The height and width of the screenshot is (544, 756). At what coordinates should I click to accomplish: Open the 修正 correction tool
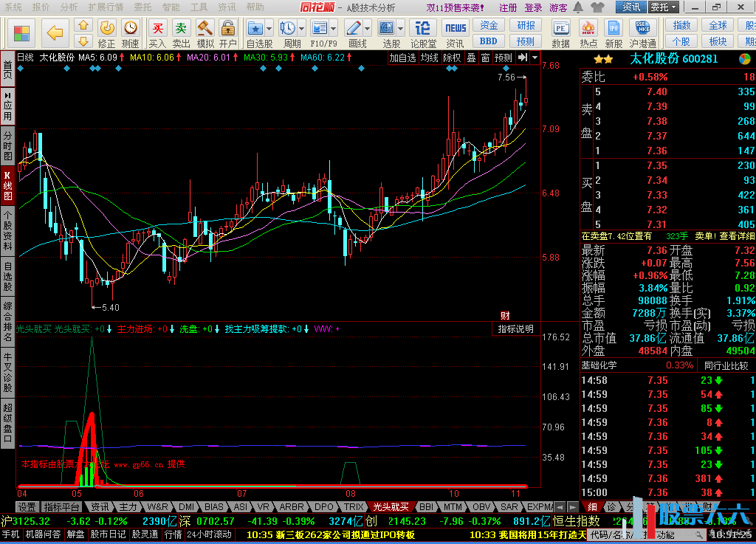[106, 34]
